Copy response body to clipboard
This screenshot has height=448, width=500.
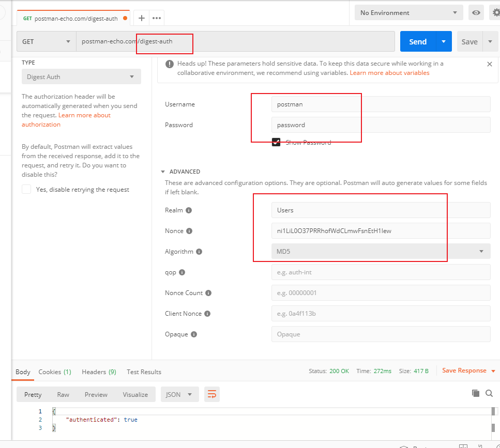476,393
